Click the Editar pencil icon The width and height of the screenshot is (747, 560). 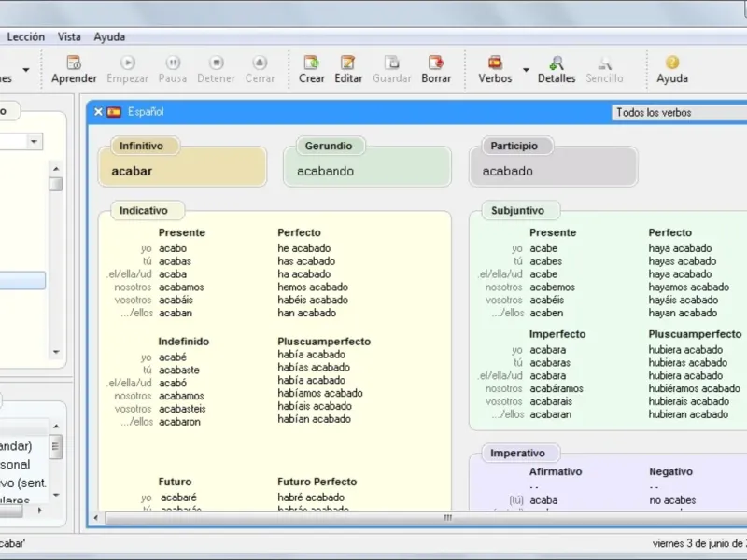(348, 63)
